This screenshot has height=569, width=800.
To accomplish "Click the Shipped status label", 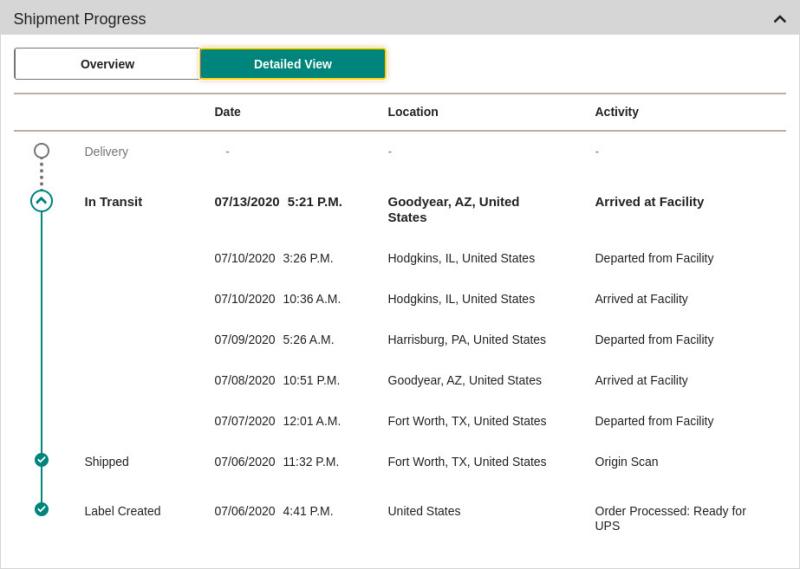I will 106,462.
